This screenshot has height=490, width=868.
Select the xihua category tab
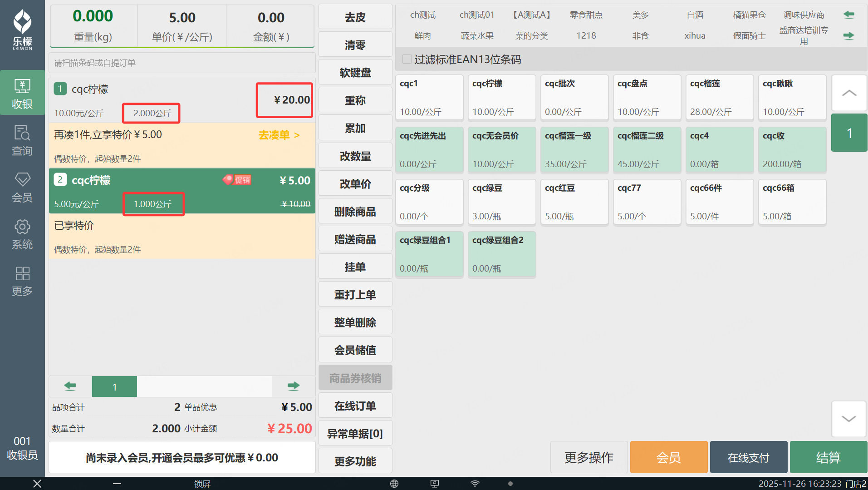pos(695,35)
